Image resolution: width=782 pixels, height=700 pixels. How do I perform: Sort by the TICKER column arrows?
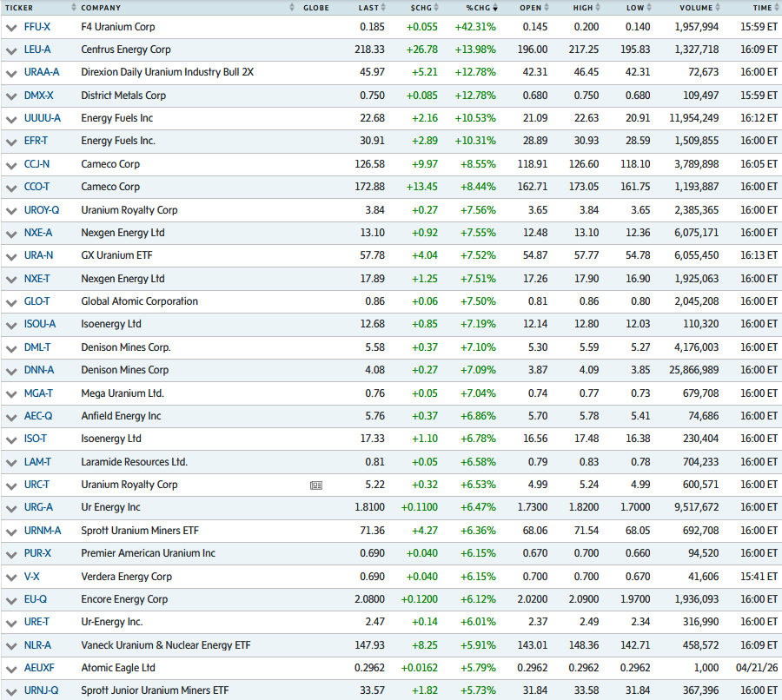click(74, 8)
